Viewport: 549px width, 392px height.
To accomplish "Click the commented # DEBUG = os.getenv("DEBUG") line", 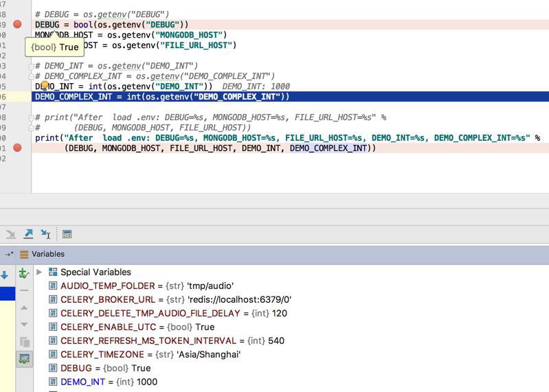I will (102, 14).
